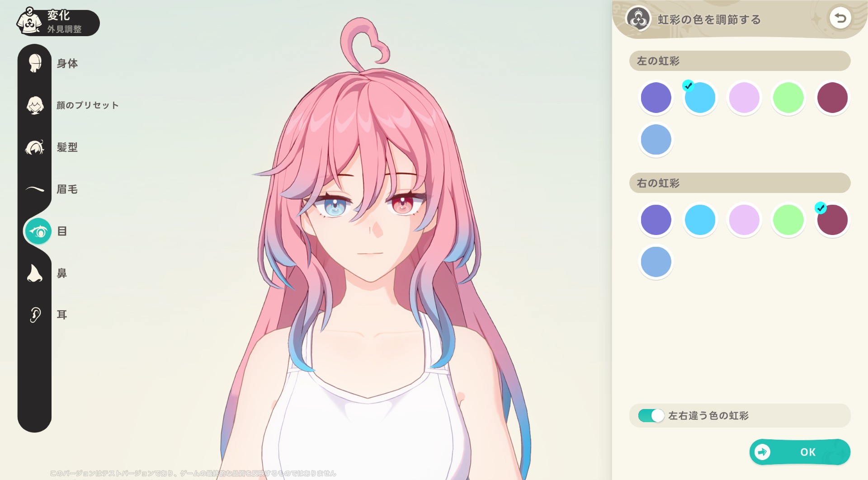Choose light green under 右の虹彩
The width and height of the screenshot is (868, 480).
[x=788, y=220]
